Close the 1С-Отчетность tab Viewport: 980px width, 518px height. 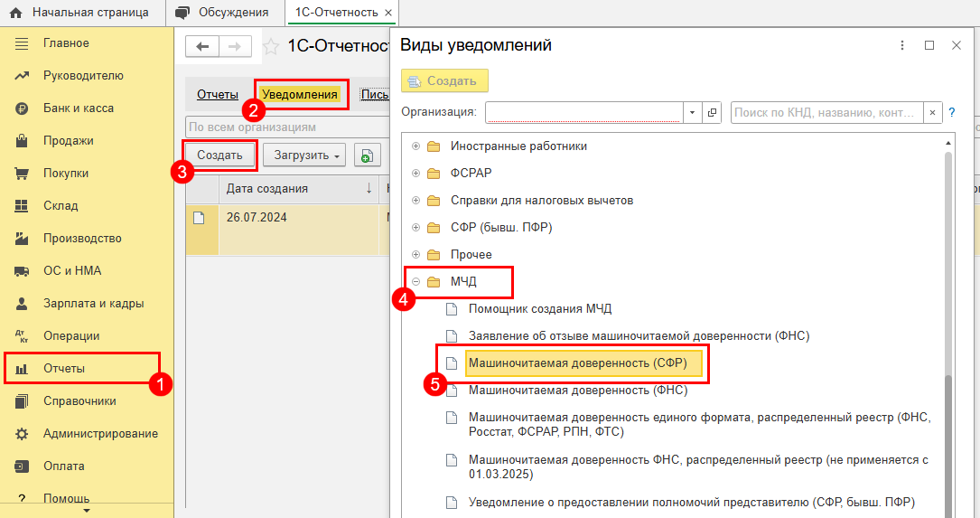coord(388,13)
